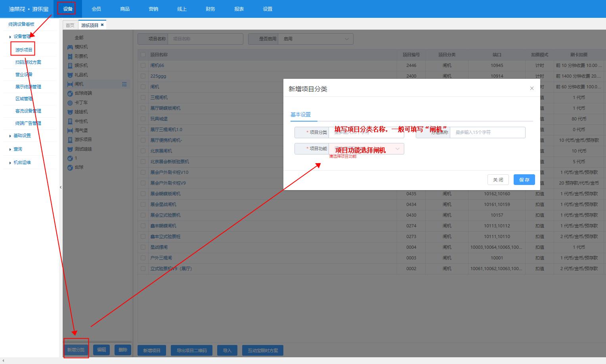
Task: Select the 彩票机 category icon
Action: click(x=70, y=56)
